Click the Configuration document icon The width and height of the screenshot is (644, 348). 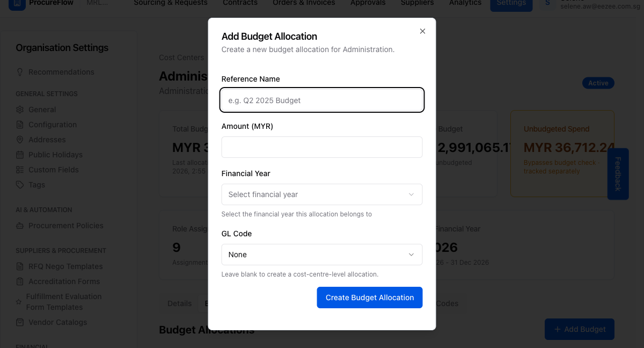[20, 125]
